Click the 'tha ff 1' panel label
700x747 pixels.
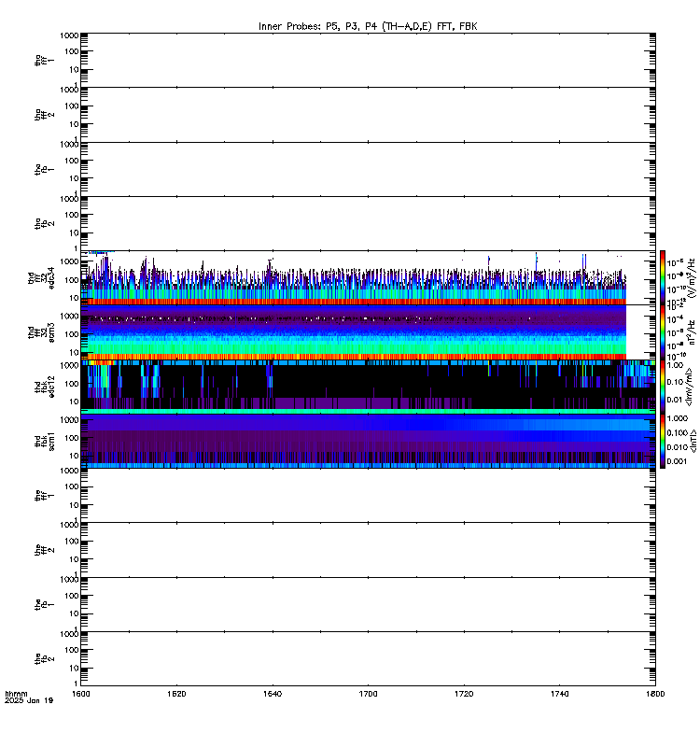click(44, 60)
